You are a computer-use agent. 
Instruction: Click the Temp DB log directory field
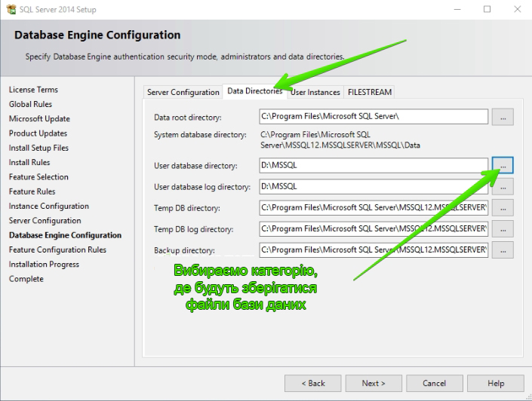[x=374, y=229]
